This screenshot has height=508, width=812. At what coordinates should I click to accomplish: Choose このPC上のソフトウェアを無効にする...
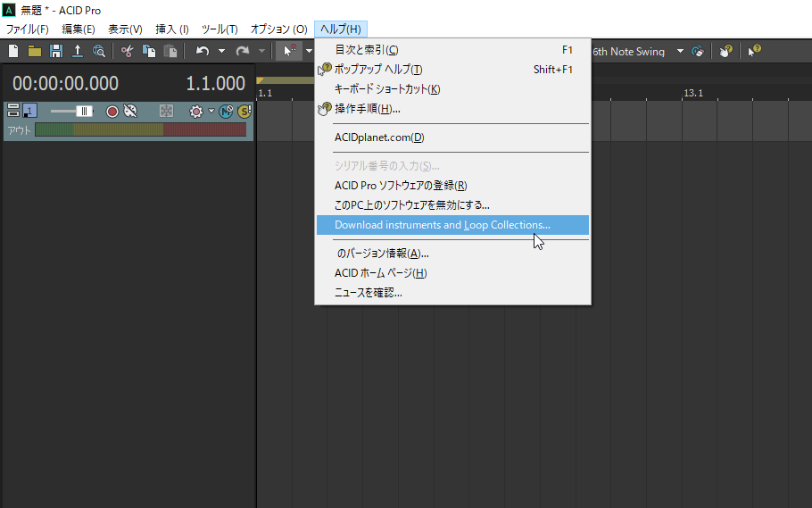point(452,205)
